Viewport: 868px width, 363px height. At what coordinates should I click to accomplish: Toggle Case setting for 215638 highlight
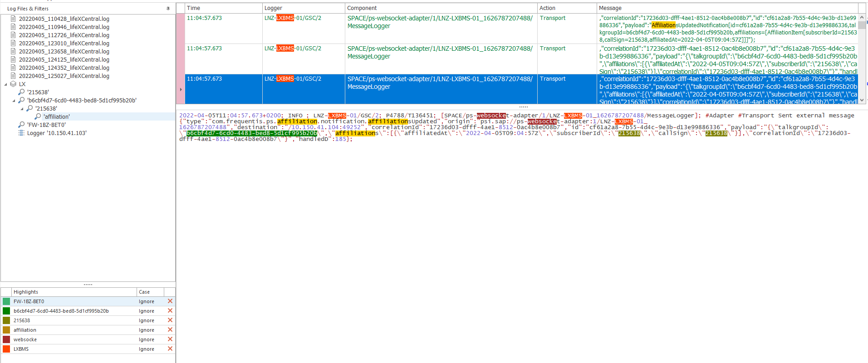[x=147, y=320]
